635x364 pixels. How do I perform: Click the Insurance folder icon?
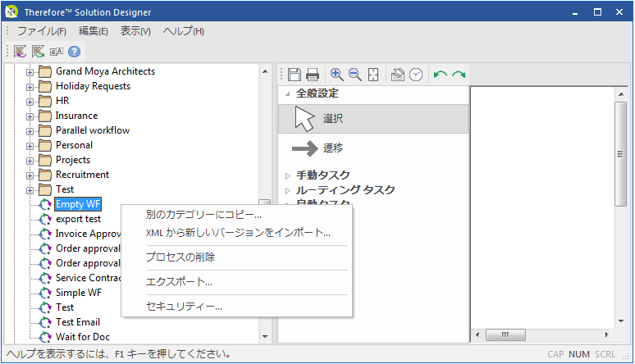(45, 116)
